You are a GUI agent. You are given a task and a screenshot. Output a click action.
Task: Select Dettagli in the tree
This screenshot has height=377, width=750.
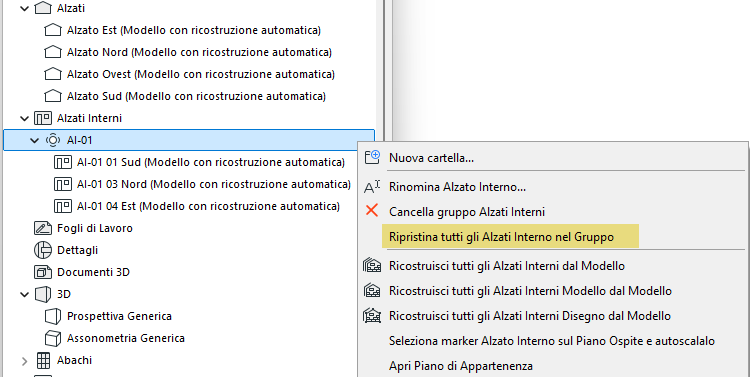(x=77, y=250)
